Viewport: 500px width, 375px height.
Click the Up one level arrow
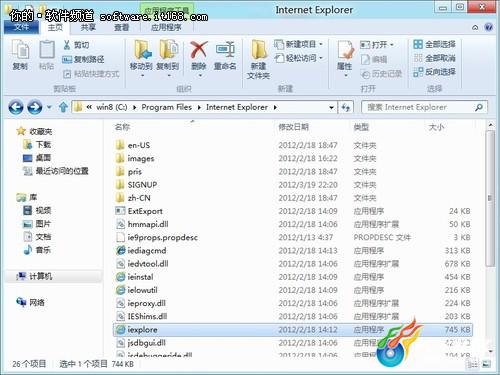click(x=63, y=107)
